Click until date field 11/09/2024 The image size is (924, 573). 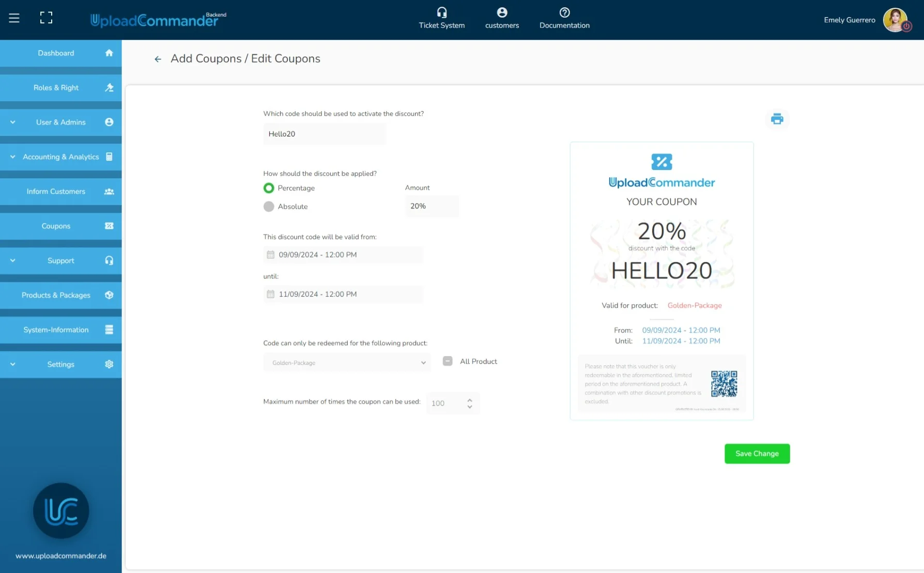click(x=343, y=294)
